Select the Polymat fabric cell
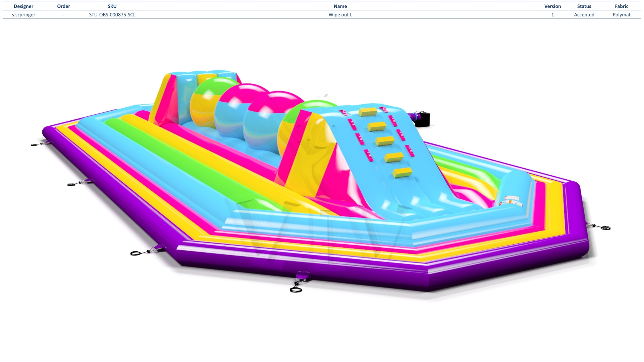The height and width of the screenshot is (362, 644). coord(622,15)
